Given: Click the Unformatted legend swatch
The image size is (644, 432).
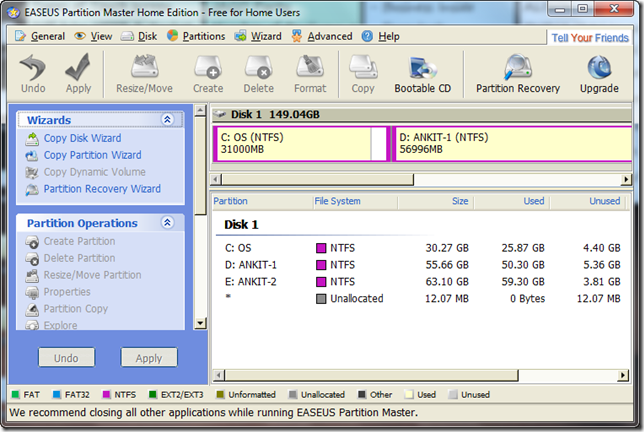Looking at the screenshot, I should pos(220,395).
